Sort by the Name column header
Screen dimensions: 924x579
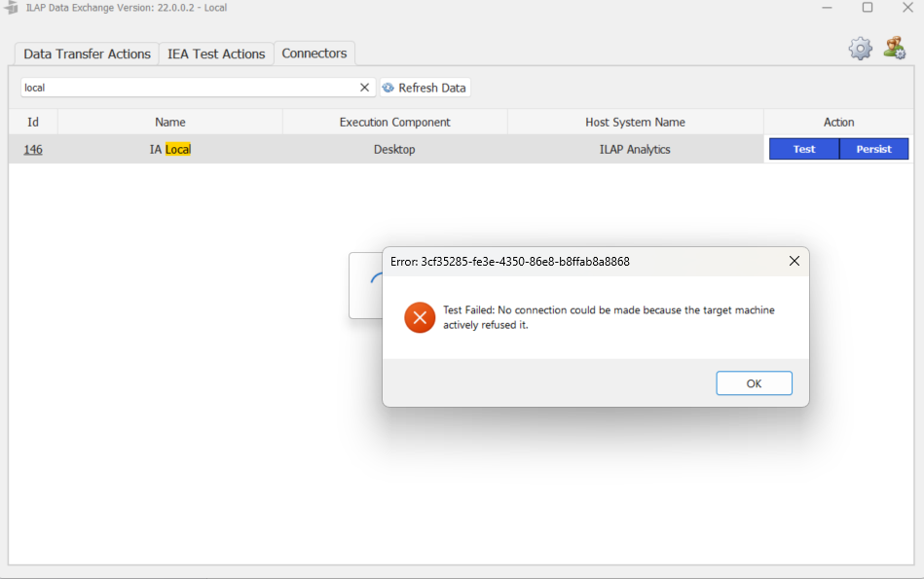pos(169,122)
